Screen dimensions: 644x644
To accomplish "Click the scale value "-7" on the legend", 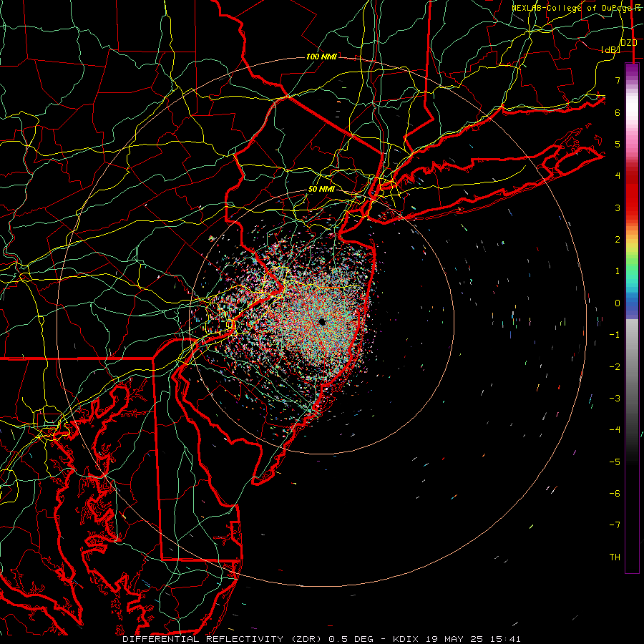I will [615, 525].
